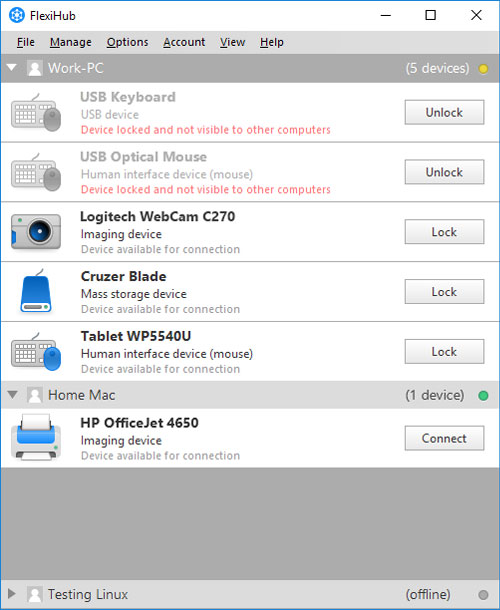Close the FlexiHub window
The width and height of the screenshot is (500, 610).
[x=476, y=15]
